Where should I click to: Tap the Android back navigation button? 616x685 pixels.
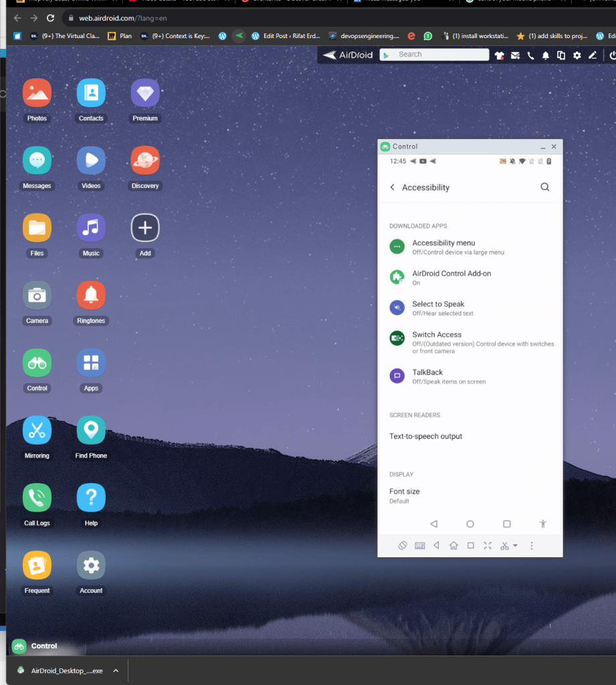click(434, 524)
